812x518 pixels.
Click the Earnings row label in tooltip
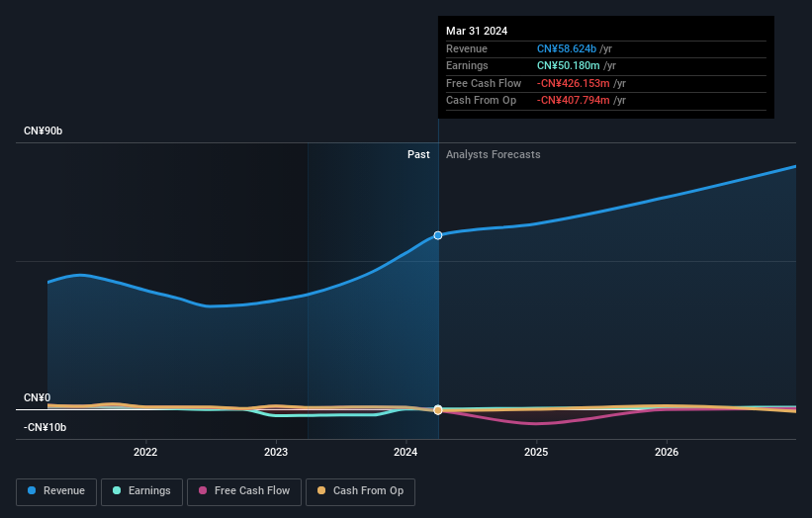pyautogui.click(x=467, y=65)
